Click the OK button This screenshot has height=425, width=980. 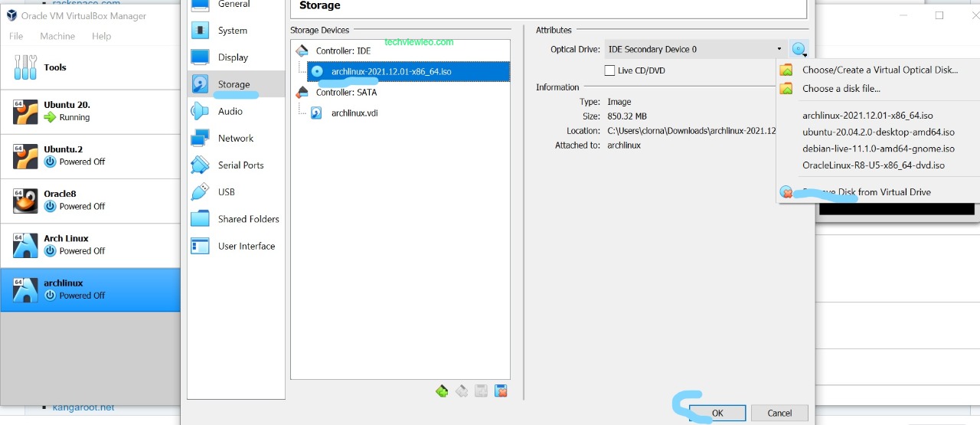point(717,413)
